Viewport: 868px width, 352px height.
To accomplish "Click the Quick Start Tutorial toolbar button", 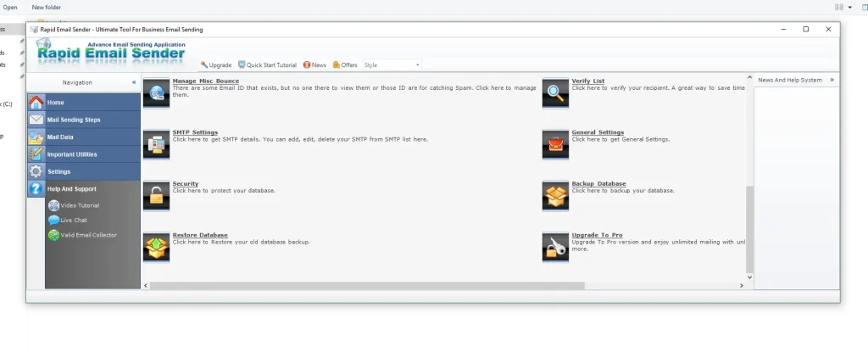I will [x=267, y=64].
